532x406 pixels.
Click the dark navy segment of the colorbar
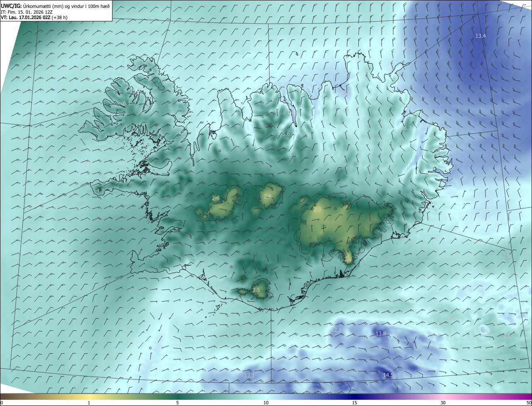click(355, 396)
